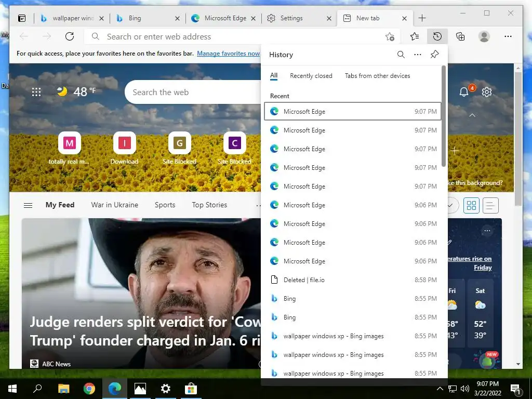Open Top Stories feed topic

pyautogui.click(x=209, y=205)
